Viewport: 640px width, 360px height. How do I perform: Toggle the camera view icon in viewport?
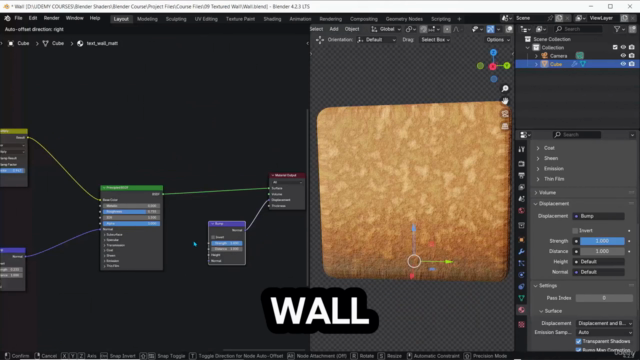pyautogui.click(x=505, y=113)
